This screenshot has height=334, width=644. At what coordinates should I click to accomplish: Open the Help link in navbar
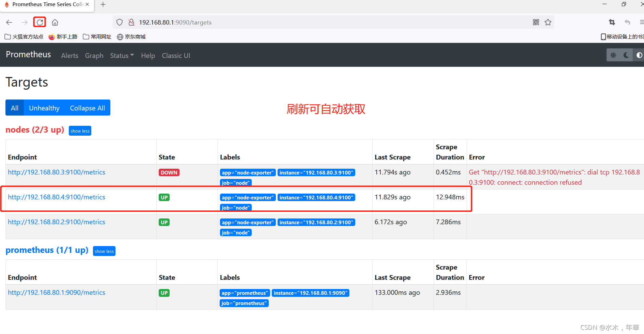coord(148,56)
